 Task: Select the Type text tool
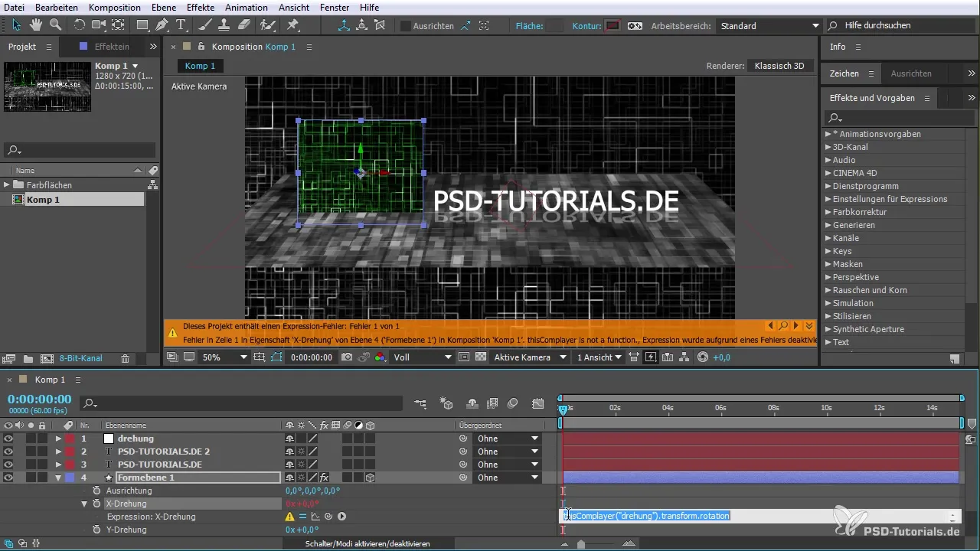click(x=181, y=25)
